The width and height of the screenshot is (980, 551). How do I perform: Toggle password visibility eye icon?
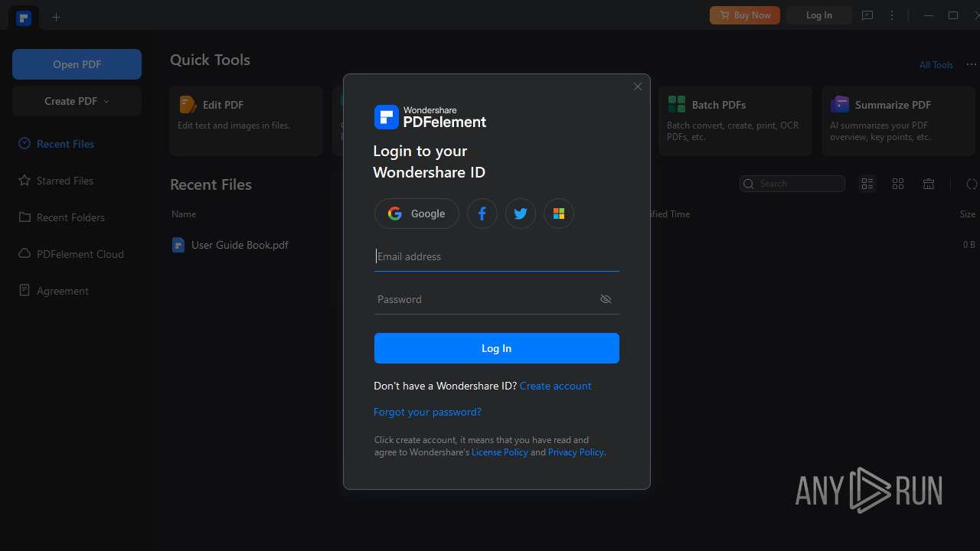click(x=606, y=299)
